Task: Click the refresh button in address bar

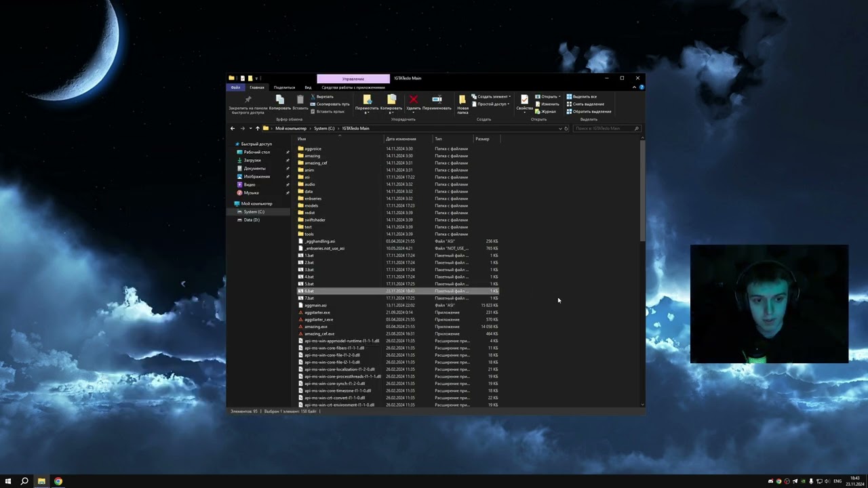Action: pos(566,128)
